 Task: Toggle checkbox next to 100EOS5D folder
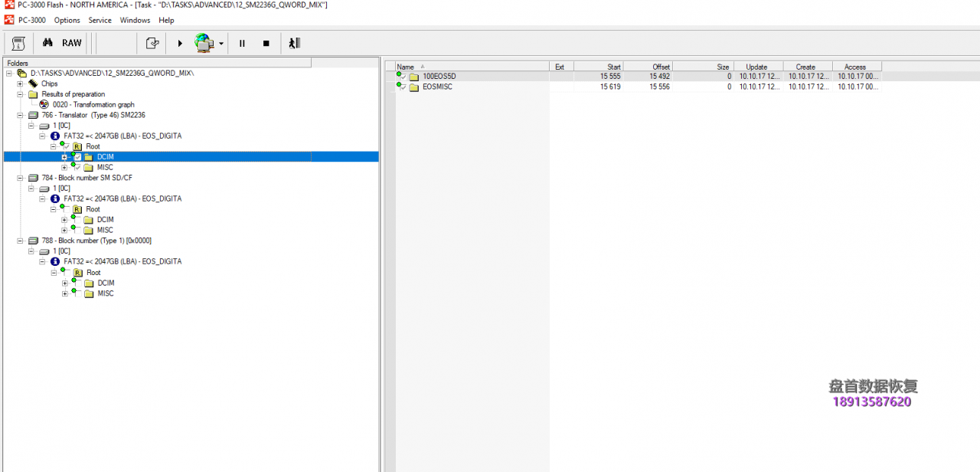[x=403, y=77]
